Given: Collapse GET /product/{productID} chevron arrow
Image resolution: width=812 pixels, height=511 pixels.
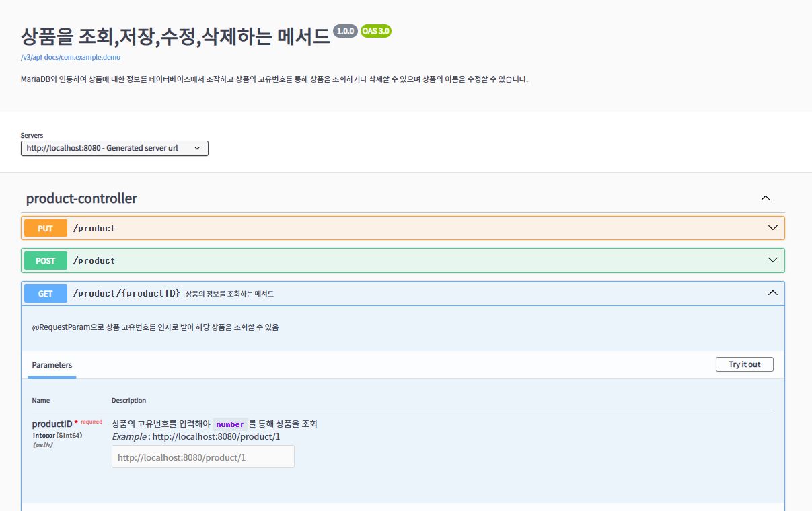Looking at the screenshot, I should click(x=773, y=293).
